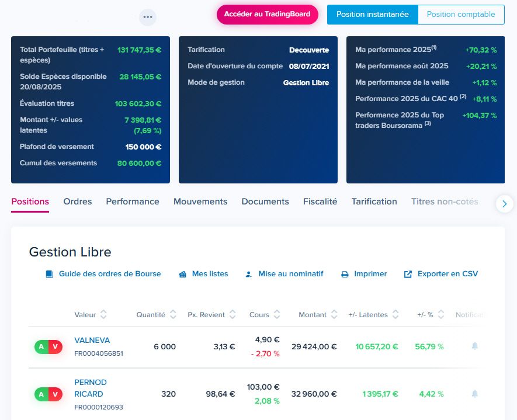The image size is (517, 420).
Task: Open the ellipsis options menu near the top
Action: click(148, 17)
